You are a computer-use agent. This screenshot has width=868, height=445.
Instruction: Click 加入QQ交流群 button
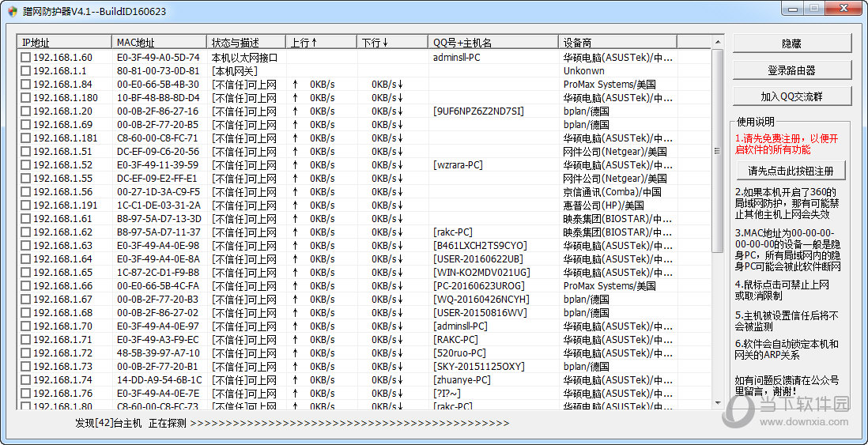(x=791, y=96)
